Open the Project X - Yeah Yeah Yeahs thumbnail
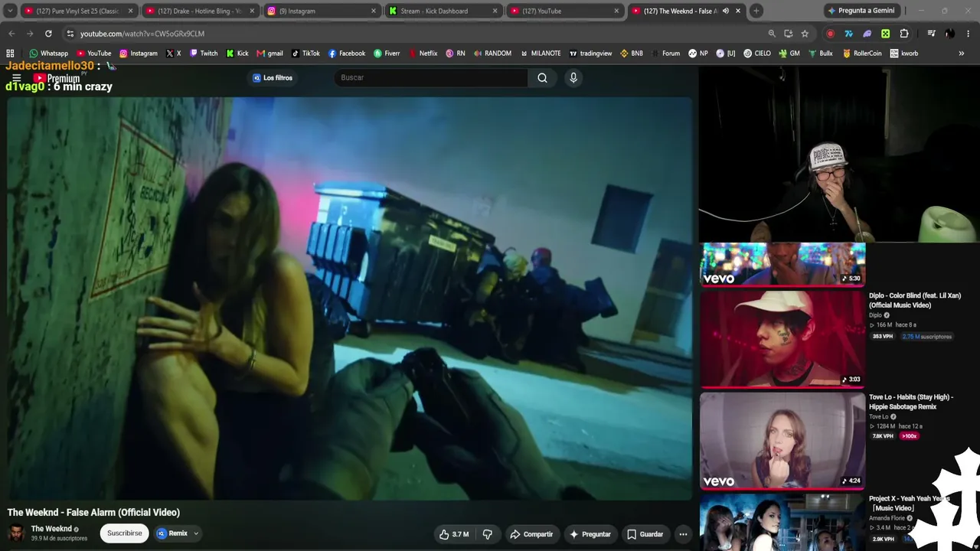 782,523
